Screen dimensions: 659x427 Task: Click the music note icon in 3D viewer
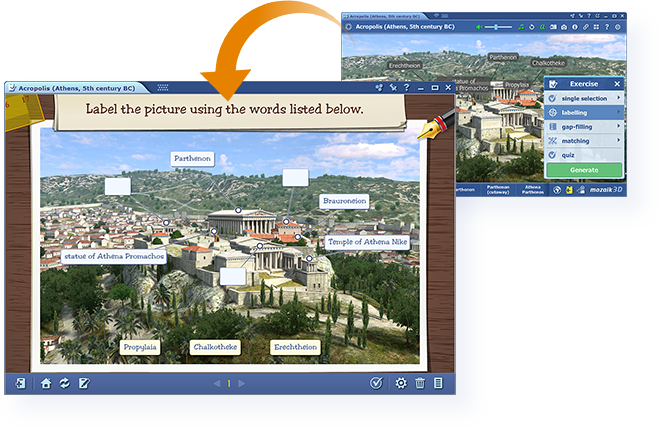(x=521, y=26)
